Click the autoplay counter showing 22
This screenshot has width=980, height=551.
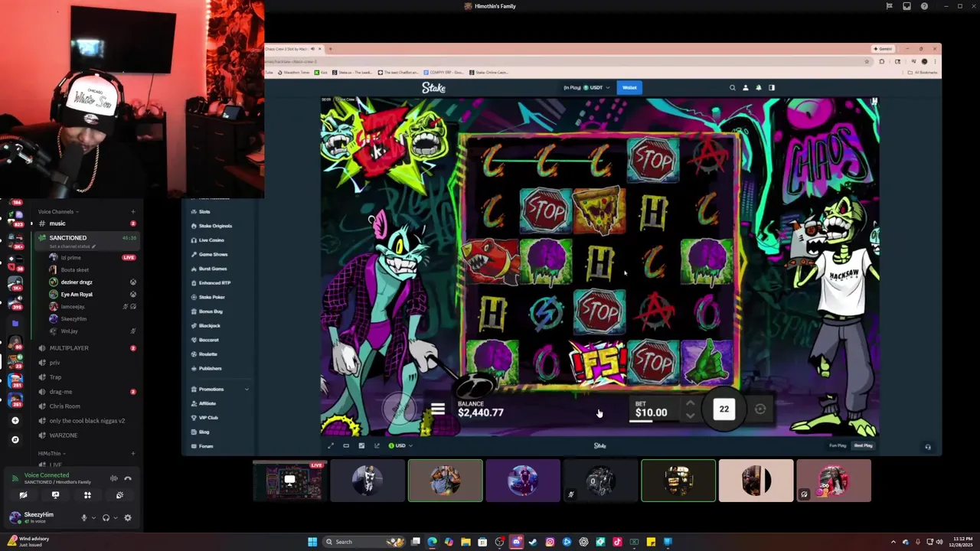(724, 409)
